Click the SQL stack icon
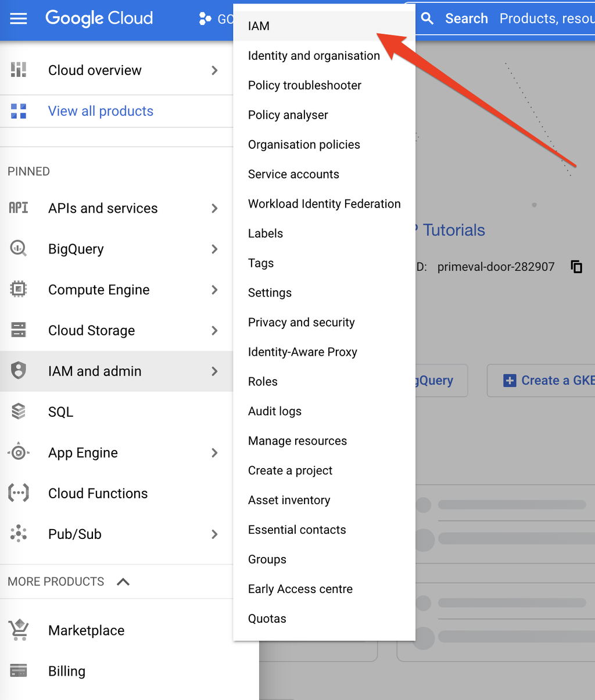This screenshot has height=700, width=595. tap(19, 412)
